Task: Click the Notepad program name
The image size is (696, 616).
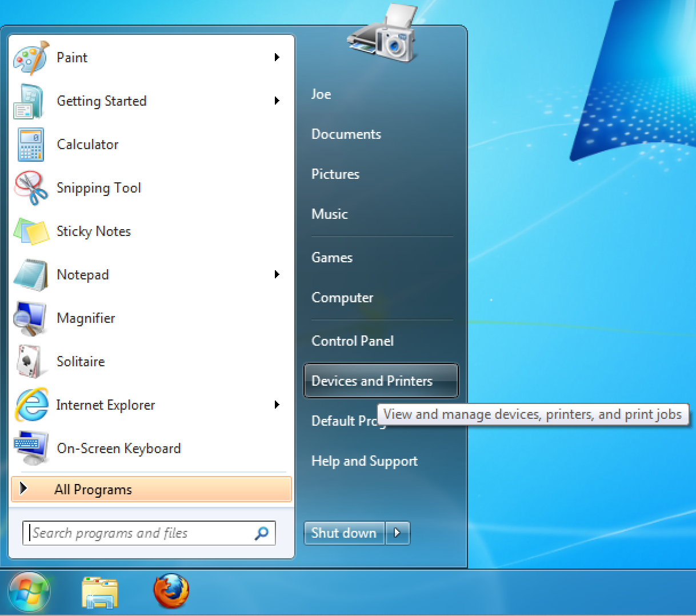Action: (x=83, y=275)
